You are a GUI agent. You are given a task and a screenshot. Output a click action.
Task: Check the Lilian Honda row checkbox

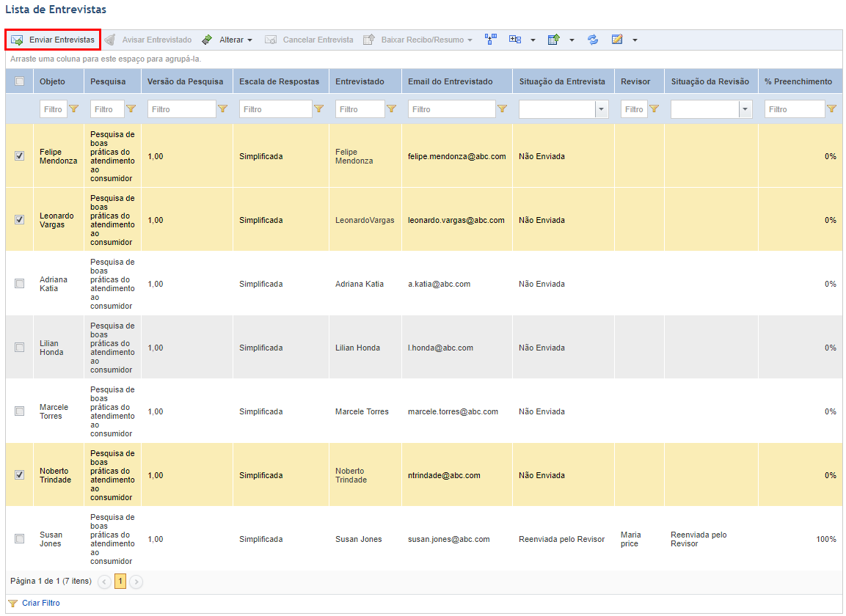(x=19, y=347)
